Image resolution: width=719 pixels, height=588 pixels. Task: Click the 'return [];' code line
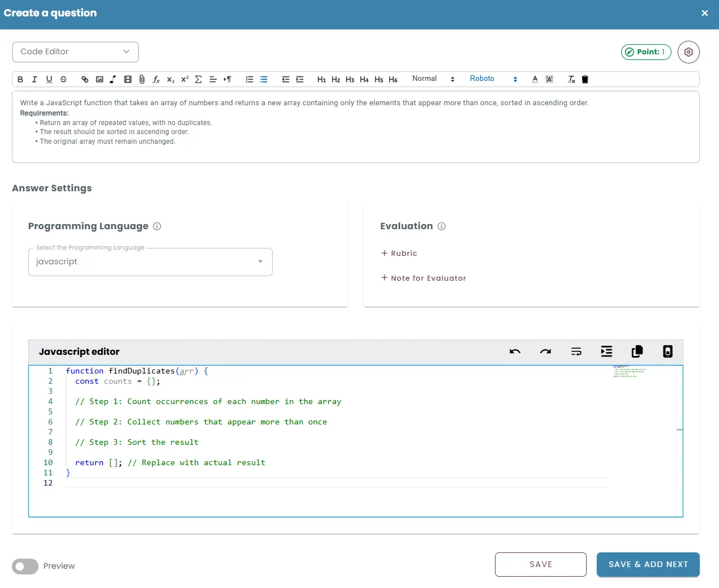(x=170, y=462)
